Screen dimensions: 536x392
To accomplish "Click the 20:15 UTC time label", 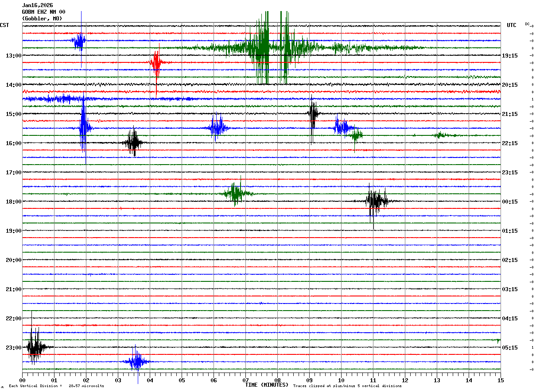I will pyautogui.click(x=510, y=85).
